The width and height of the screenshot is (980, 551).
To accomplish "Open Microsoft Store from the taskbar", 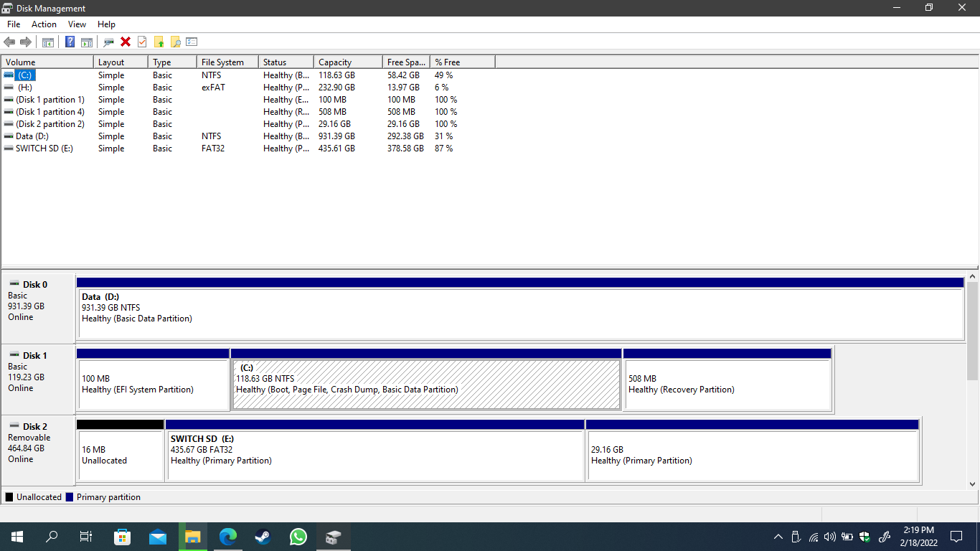I will click(x=123, y=537).
